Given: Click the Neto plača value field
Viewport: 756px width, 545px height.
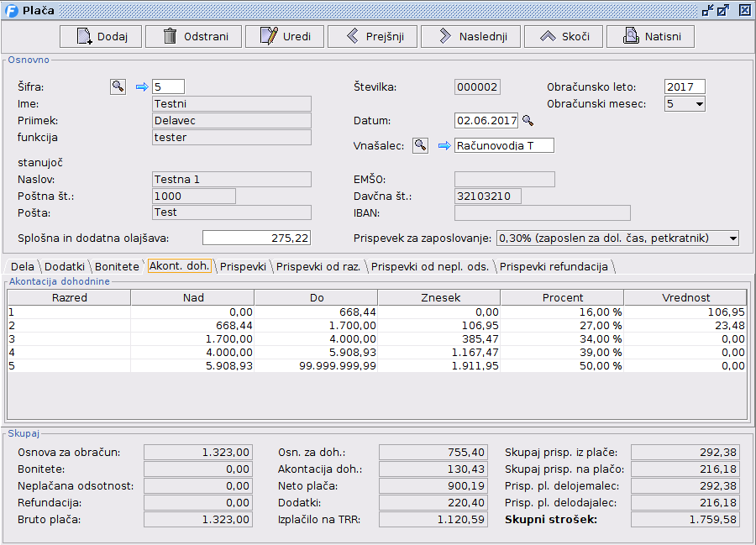Looking at the screenshot, I should (x=433, y=485).
